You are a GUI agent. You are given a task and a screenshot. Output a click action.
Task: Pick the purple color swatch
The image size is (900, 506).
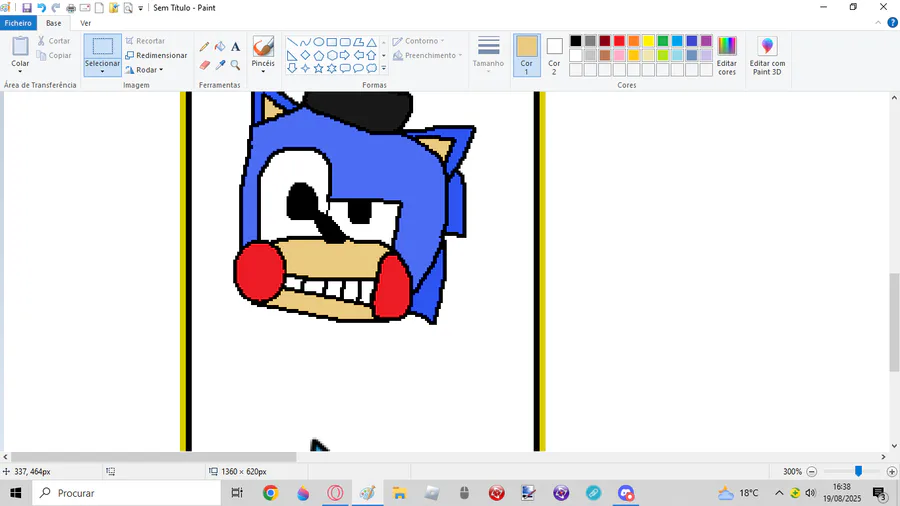[706, 41]
